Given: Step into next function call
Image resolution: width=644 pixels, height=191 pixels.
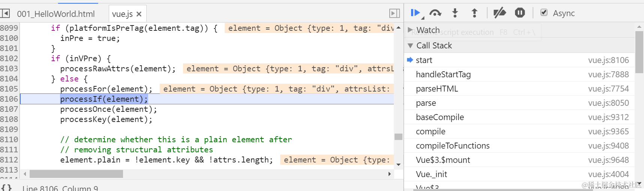Looking at the screenshot, I should coord(455,13).
